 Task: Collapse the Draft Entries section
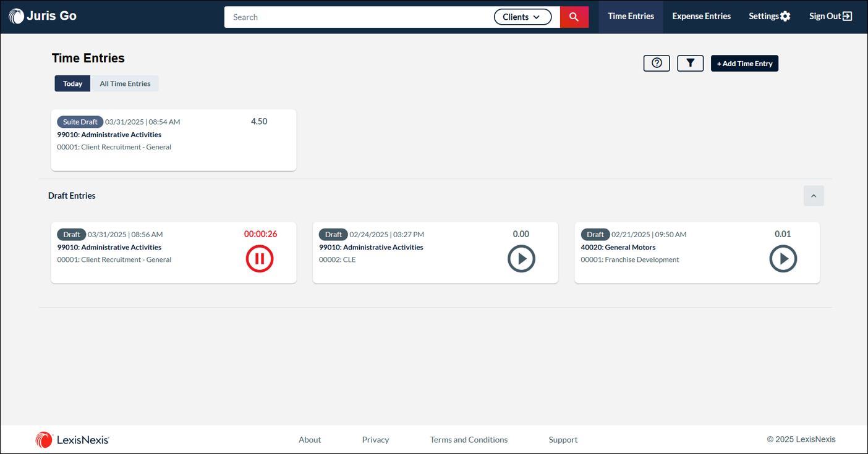pyautogui.click(x=814, y=196)
